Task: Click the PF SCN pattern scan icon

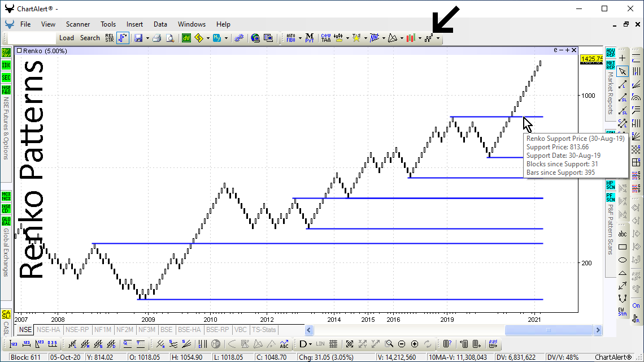Action: coord(611,198)
